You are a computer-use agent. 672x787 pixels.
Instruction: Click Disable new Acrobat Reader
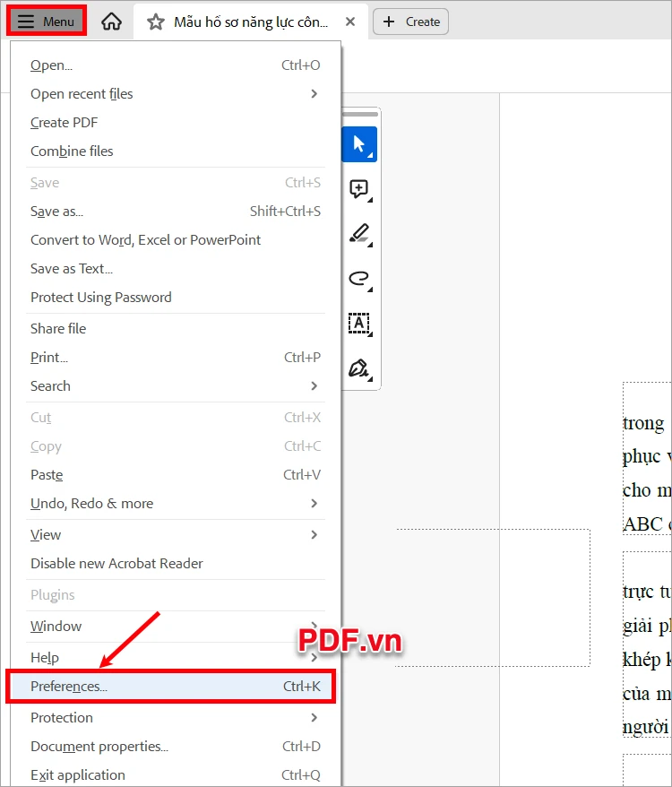click(x=175, y=564)
